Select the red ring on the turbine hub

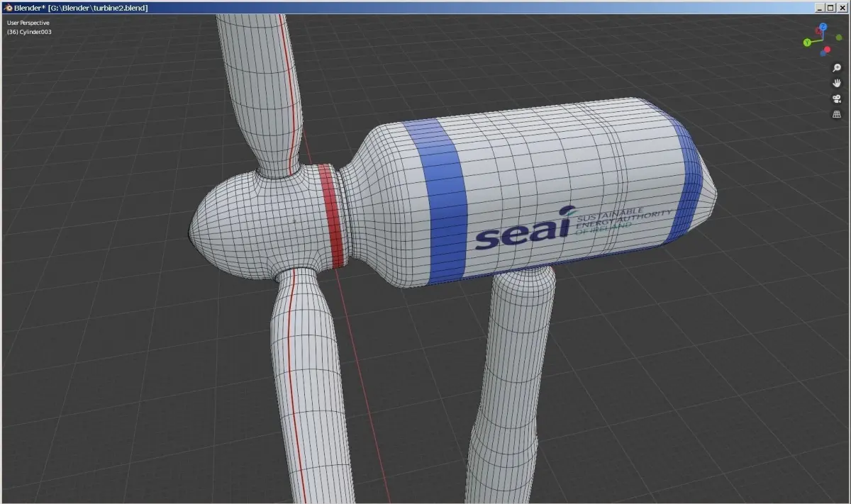pos(332,215)
